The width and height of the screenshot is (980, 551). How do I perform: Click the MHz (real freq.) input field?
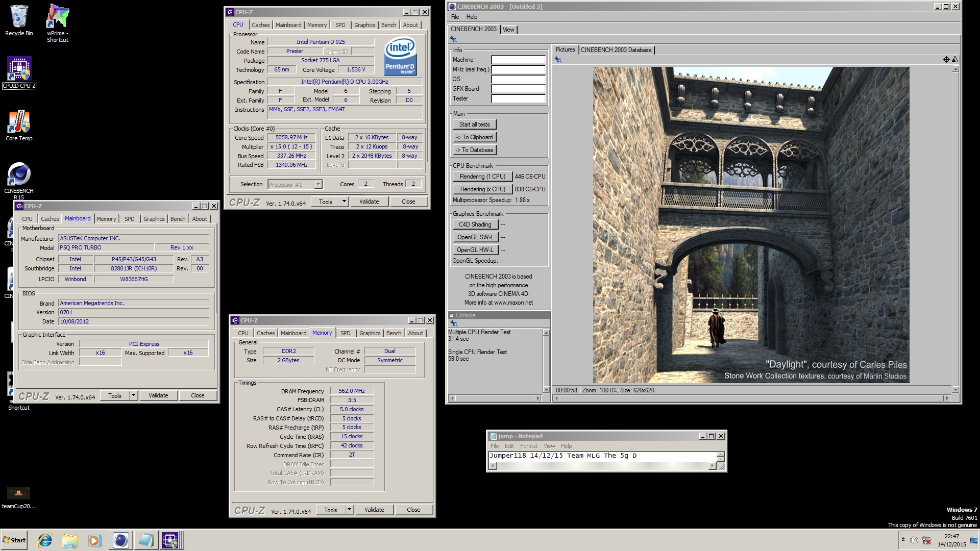point(518,69)
